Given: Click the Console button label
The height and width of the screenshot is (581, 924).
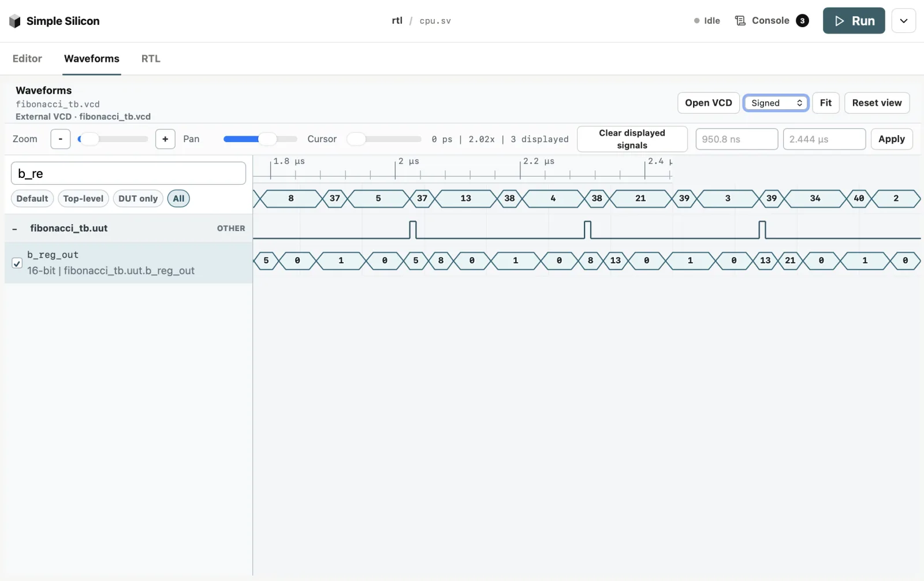Looking at the screenshot, I should pyautogui.click(x=770, y=21).
